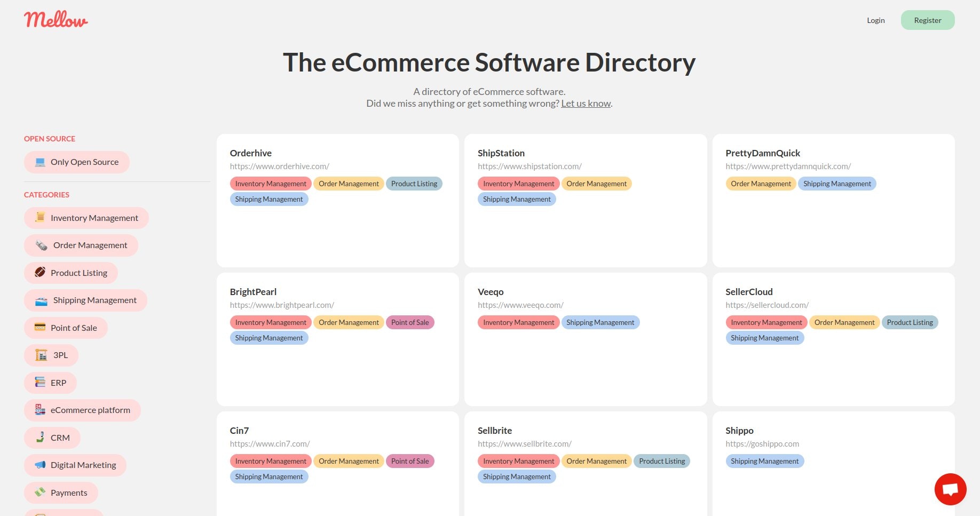Click the CRM icon in the sidebar
The image size is (980, 516).
[40, 437]
